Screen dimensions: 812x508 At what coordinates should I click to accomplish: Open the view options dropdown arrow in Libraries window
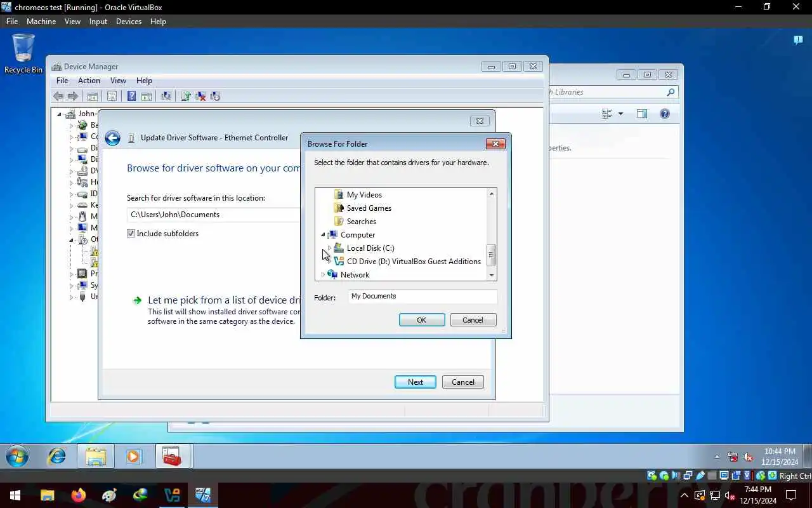[x=620, y=114]
